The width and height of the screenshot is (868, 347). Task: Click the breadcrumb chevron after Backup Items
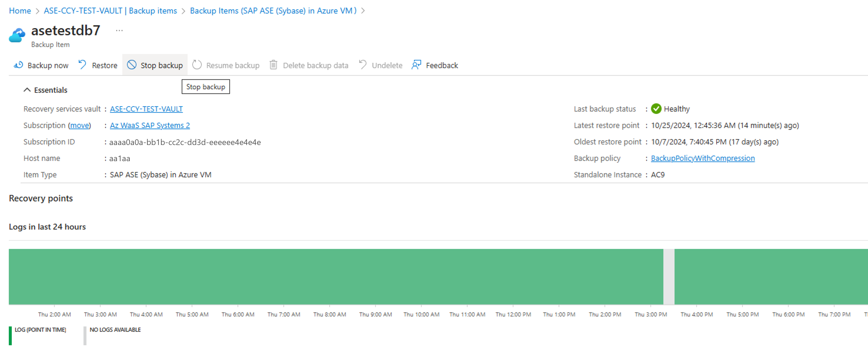click(x=363, y=11)
